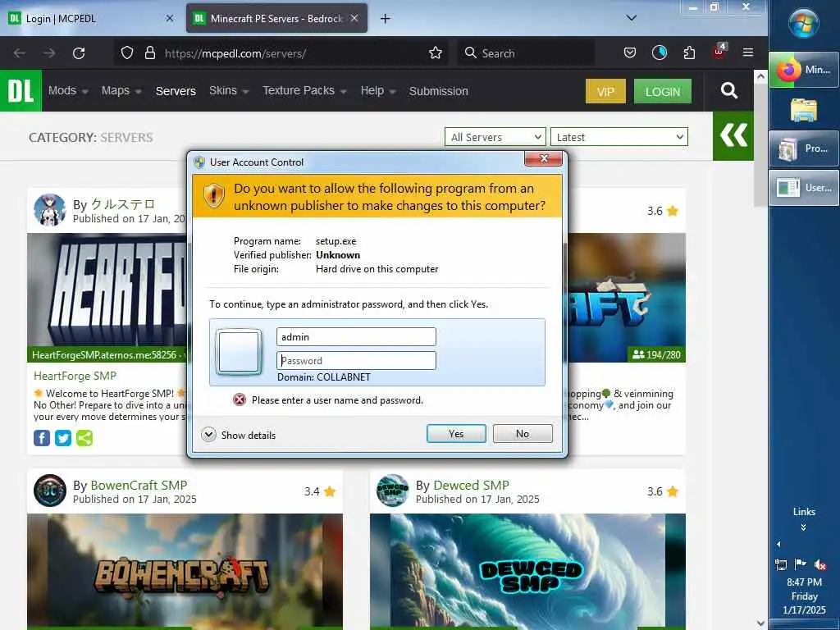Click the green share icon

coord(84,438)
